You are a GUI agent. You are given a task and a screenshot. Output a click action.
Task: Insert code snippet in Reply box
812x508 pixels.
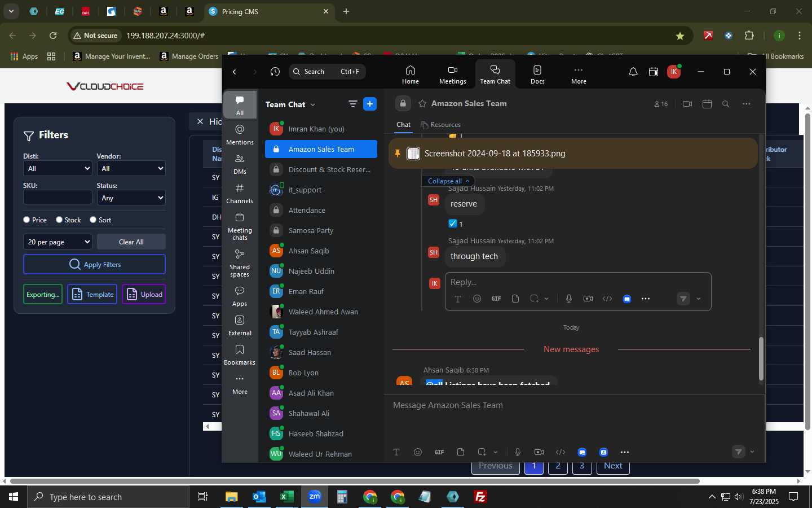point(607,299)
